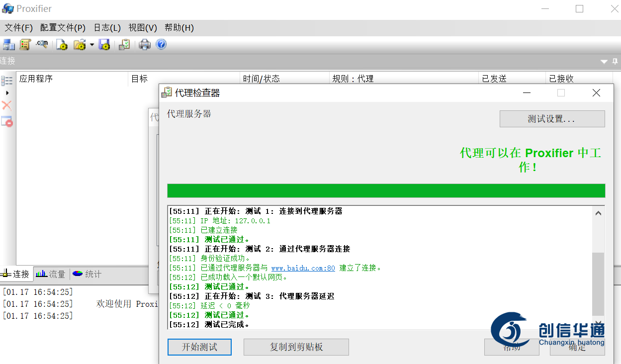The width and height of the screenshot is (621, 364).
Task: Sort by the 已发送 column header
Action: [x=512, y=79]
